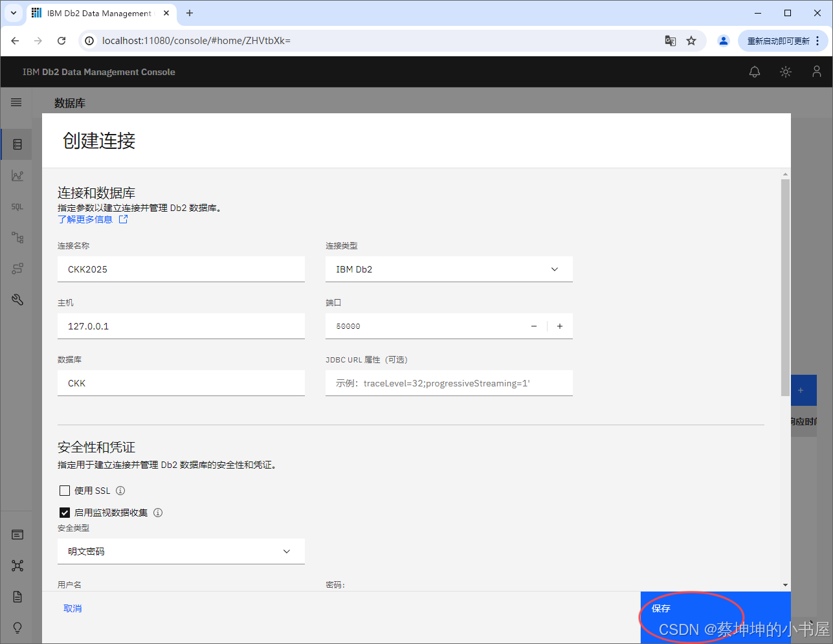
Task: Save the connection with the 保存 button
Action: pyautogui.click(x=661, y=608)
